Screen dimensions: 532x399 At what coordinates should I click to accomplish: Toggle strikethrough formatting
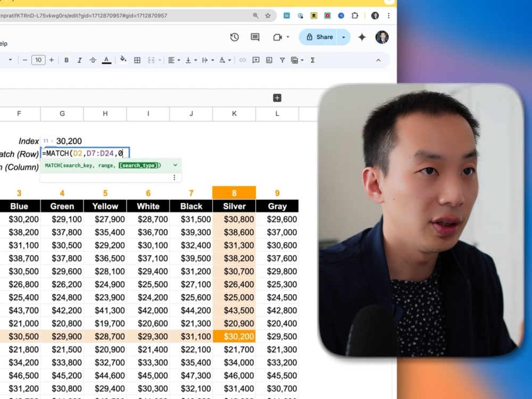click(93, 60)
